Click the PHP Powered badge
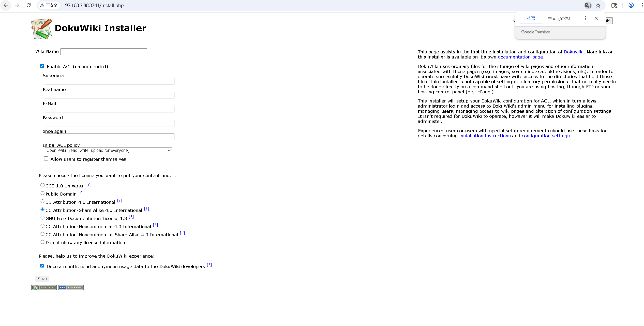 71,287
